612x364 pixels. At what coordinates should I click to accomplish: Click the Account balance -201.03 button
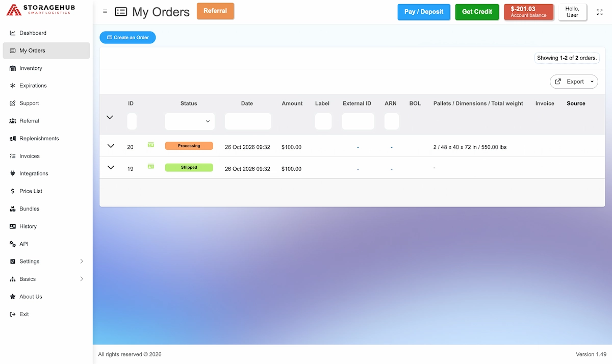point(528,12)
